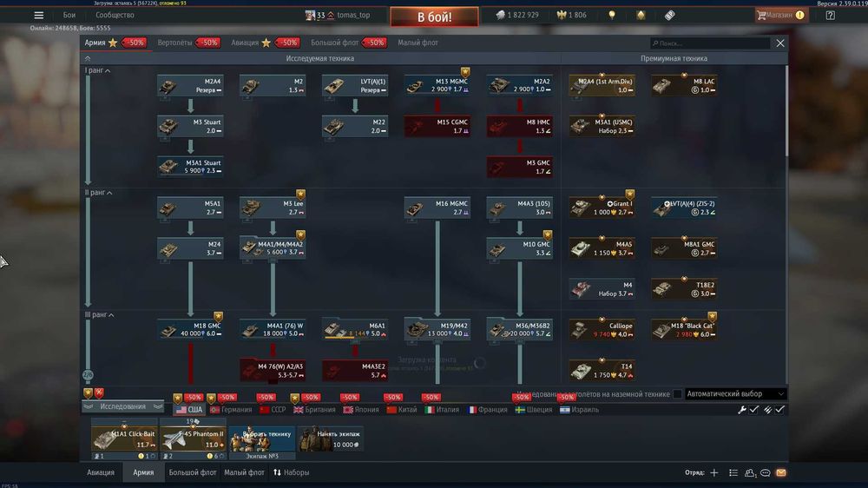Click the 2/6 rank progress indicator
Image resolution: width=868 pixels, height=488 pixels.
88,375
